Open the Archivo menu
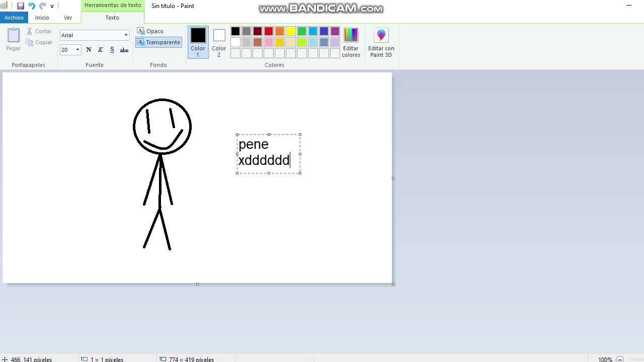 point(14,18)
